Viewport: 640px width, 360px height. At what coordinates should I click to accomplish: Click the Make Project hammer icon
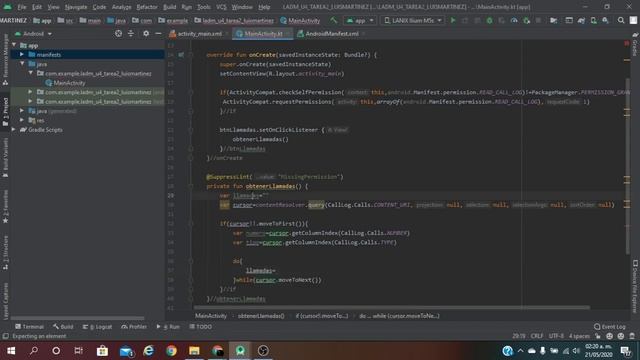tap(334, 20)
